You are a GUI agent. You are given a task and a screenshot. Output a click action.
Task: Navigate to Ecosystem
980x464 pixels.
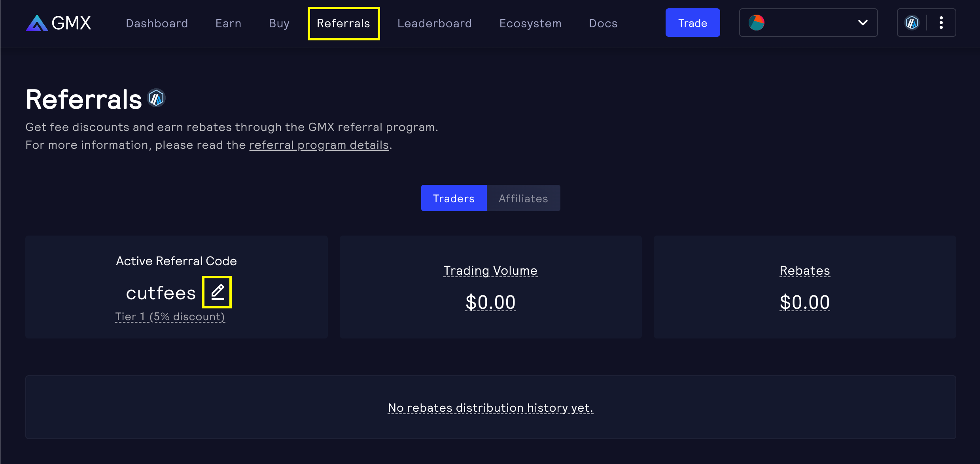(x=530, y=23)
